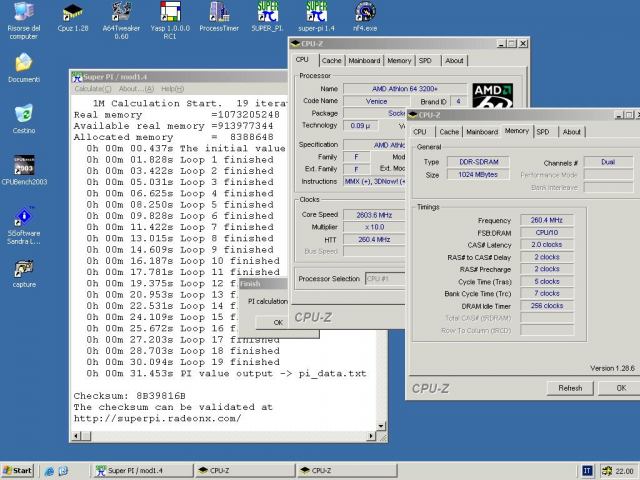Open the Start menu
The width and height of the screenshot is (640, 480).
(17, 471)
